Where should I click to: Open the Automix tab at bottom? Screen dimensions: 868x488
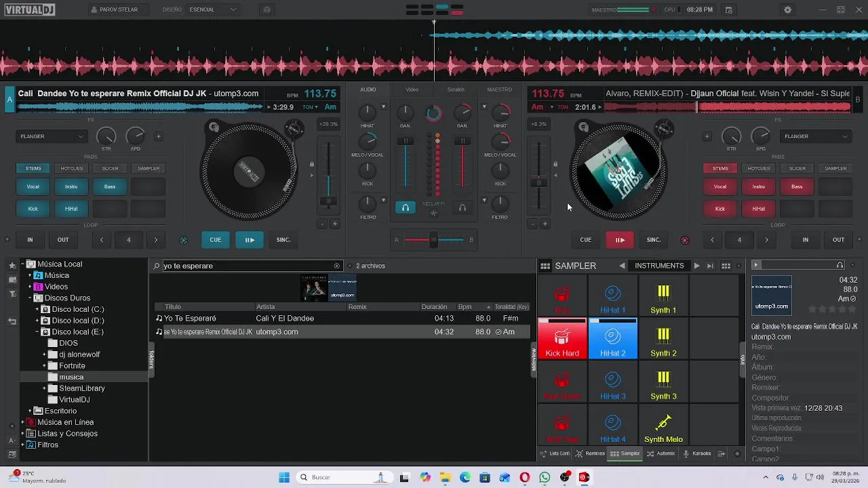(661, 453)
